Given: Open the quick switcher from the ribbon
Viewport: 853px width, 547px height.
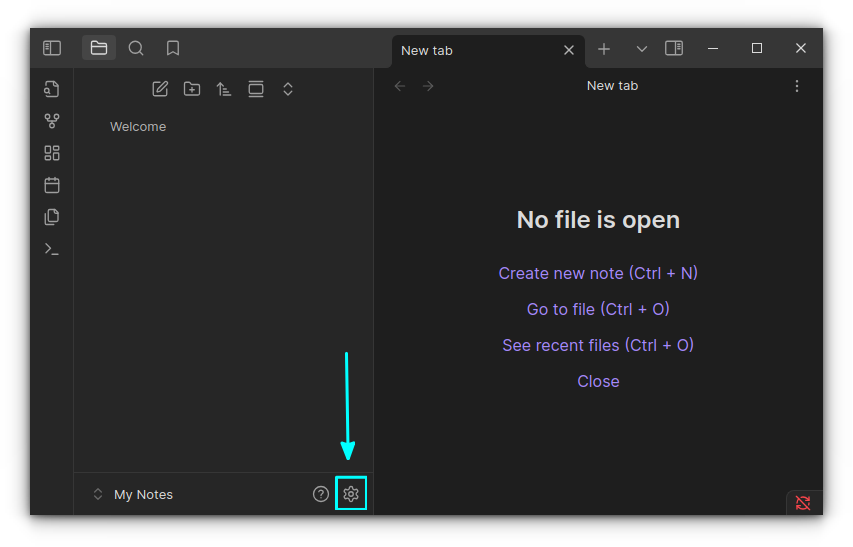Looking at the screenshot, I should [52, 89].
